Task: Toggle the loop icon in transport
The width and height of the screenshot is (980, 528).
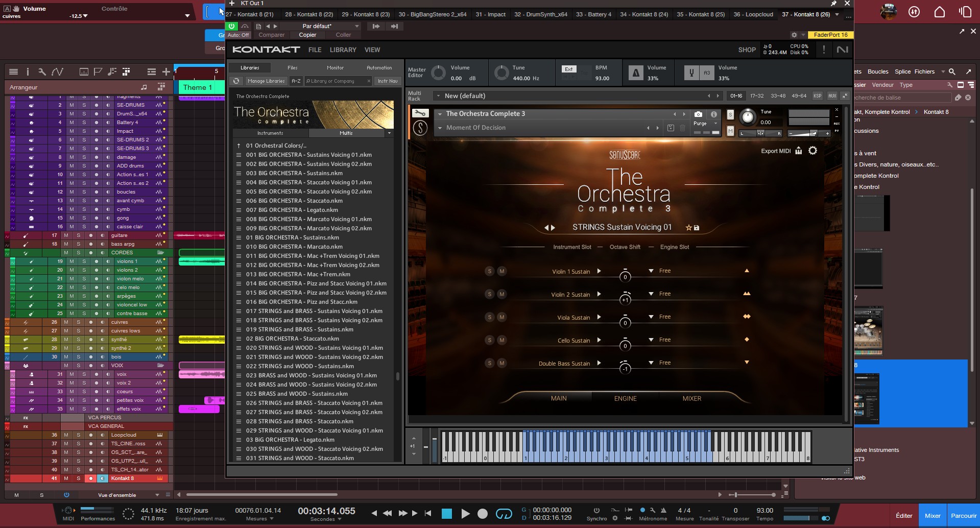Action: point(504,514)
